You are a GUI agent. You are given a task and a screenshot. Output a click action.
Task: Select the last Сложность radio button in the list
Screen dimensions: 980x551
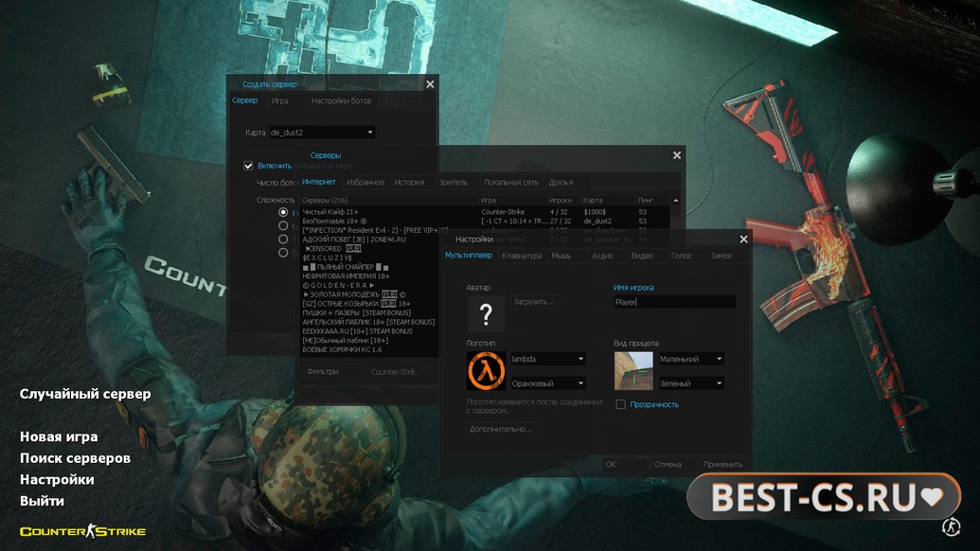click(283, 253)
